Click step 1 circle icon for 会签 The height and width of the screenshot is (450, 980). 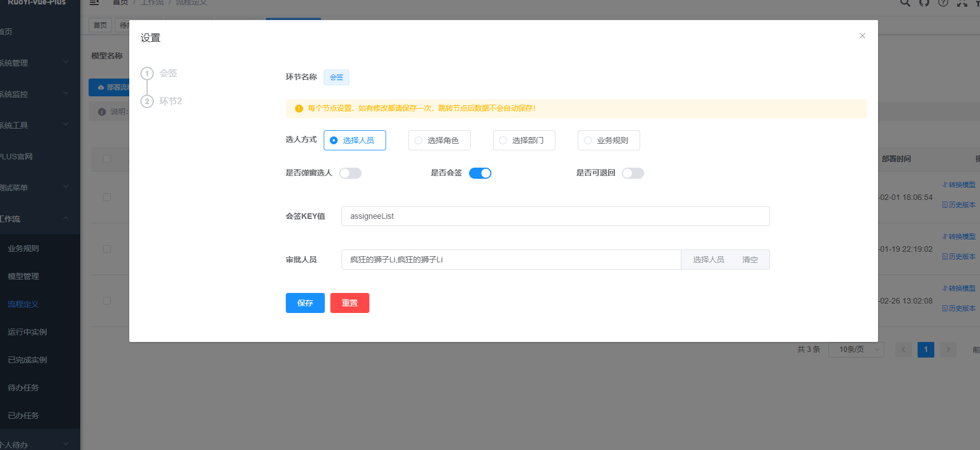point(147,74)
